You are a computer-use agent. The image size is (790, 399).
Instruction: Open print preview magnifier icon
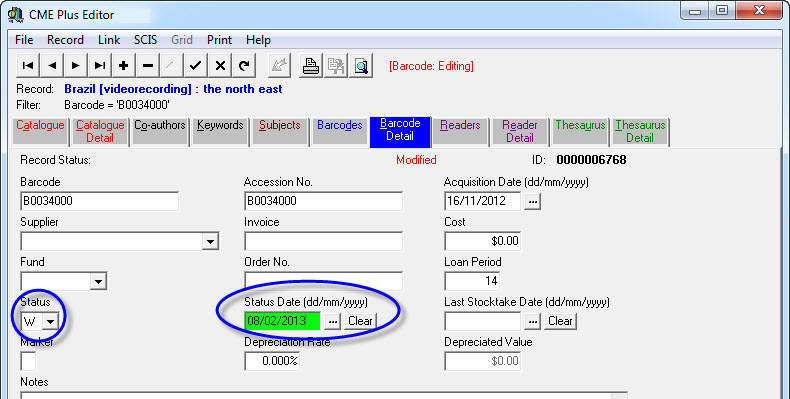point(361,65)
